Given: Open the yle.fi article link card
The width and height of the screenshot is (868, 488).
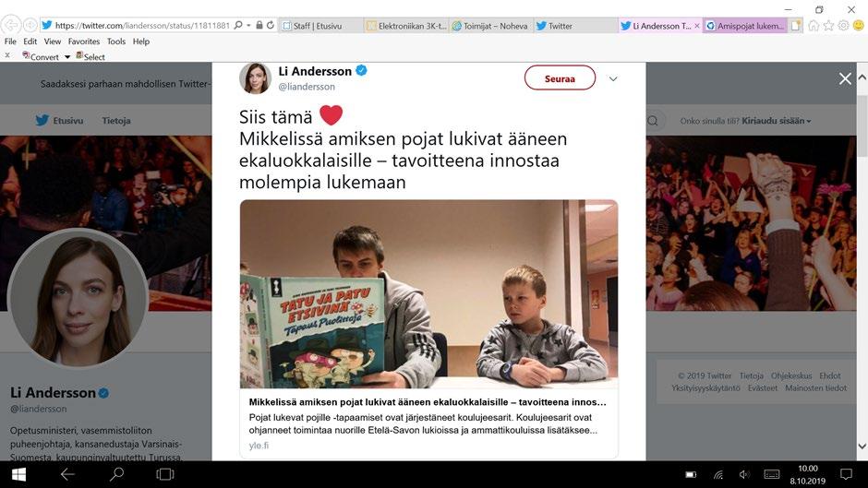Looking at the screenshot, I should 428,423.
